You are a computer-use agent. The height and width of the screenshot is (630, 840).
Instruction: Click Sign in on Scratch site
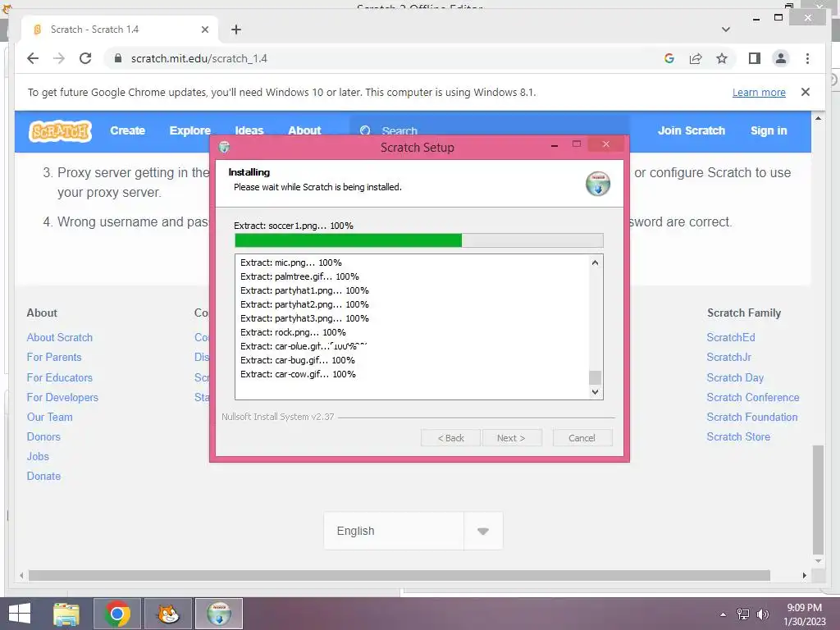coord(769,130)
